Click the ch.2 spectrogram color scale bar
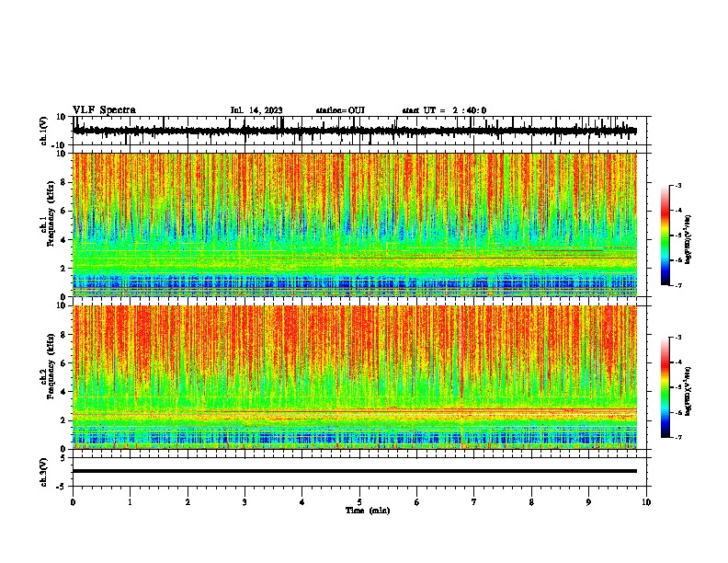Screen dimensions: 728x563 click(x=665, y=387)
